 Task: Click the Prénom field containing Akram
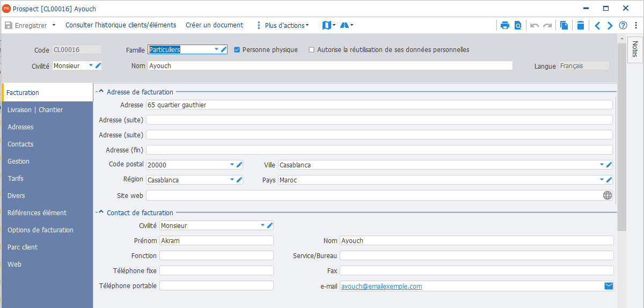pos(216,240)
